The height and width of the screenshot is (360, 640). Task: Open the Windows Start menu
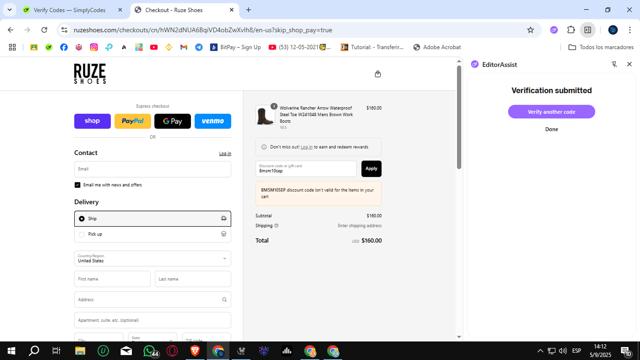(x=11, y=351)
